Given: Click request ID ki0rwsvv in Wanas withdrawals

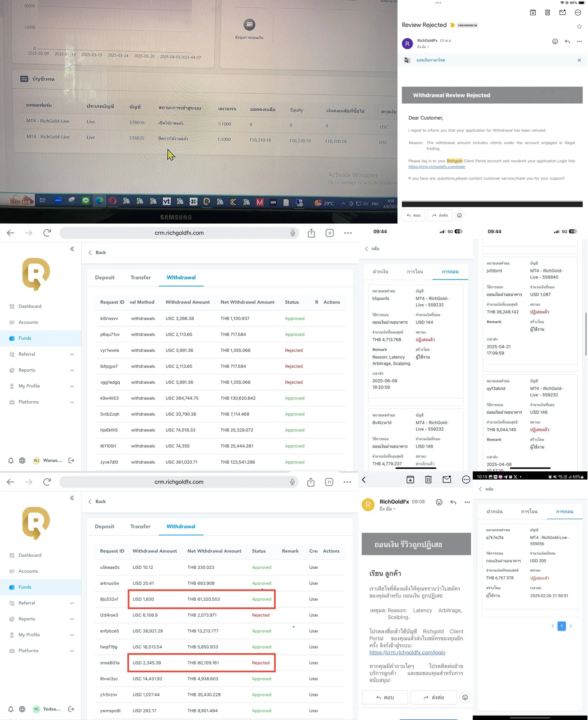Looking at the screenshot, I should point(109,319).
